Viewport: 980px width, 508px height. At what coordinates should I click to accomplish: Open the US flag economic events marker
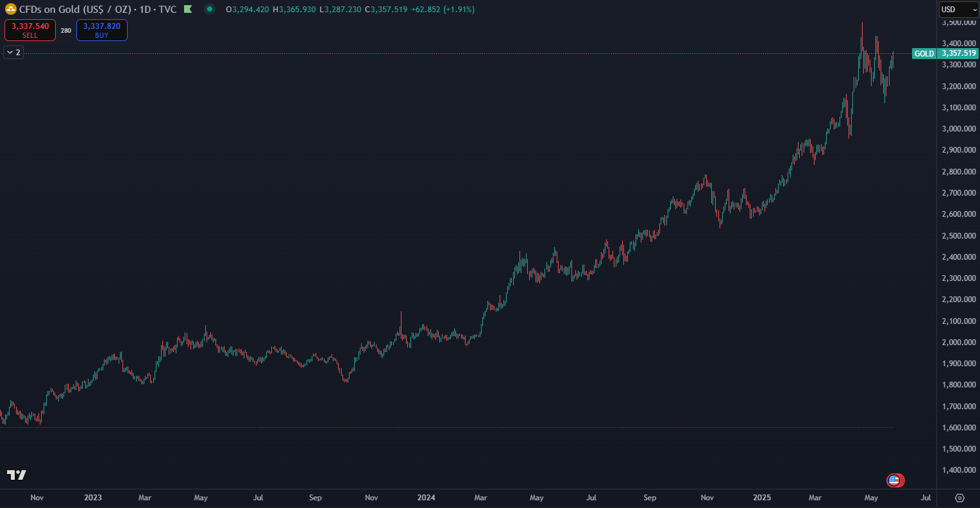895,480
